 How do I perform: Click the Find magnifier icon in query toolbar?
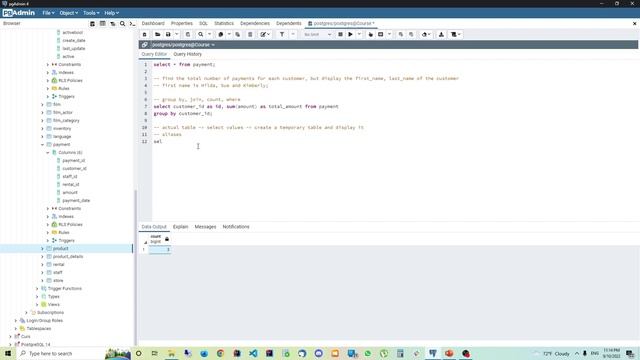click(200, 35)
